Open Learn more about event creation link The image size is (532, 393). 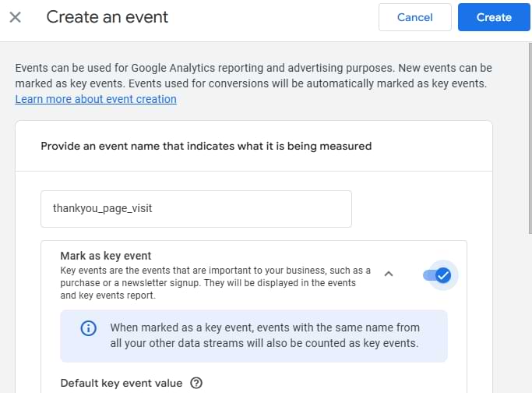tap(96, 99)
